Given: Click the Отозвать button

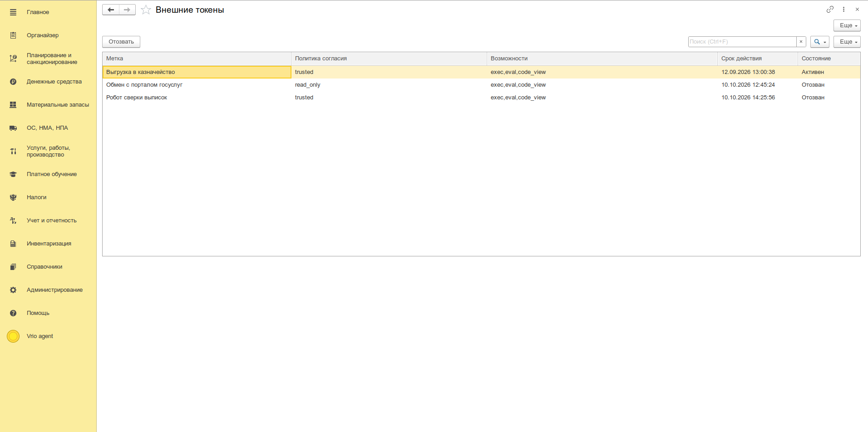Looking at the screenshot, I should pos(121,42).
